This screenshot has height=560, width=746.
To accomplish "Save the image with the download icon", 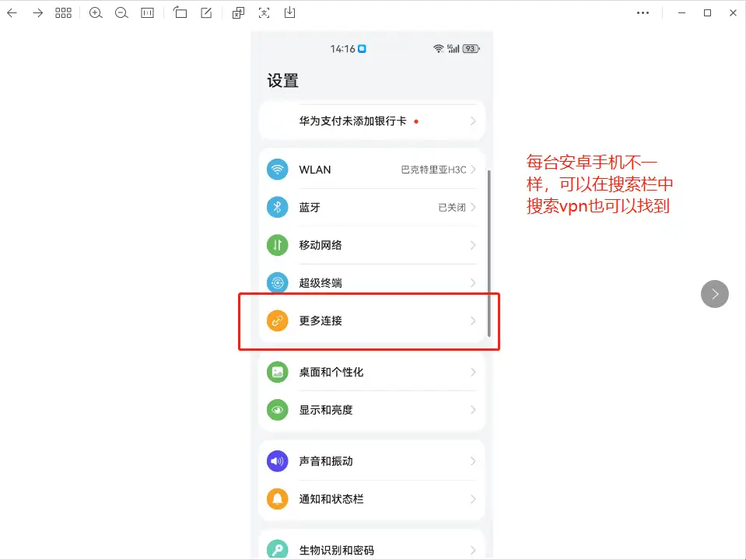I will tap(289, 12).
